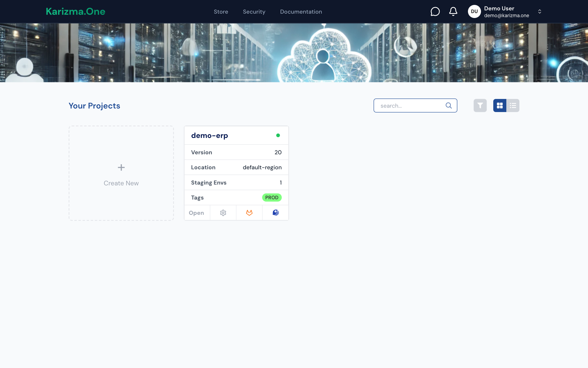Viewport: 588px width, 368px height.
Task: Focus the project search field
Action: tap(415, 105)
